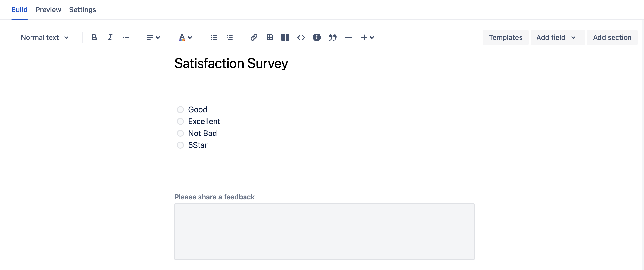Open the Normal text style dropdown
Screen dimensions: 644x270
pos(45,38)
